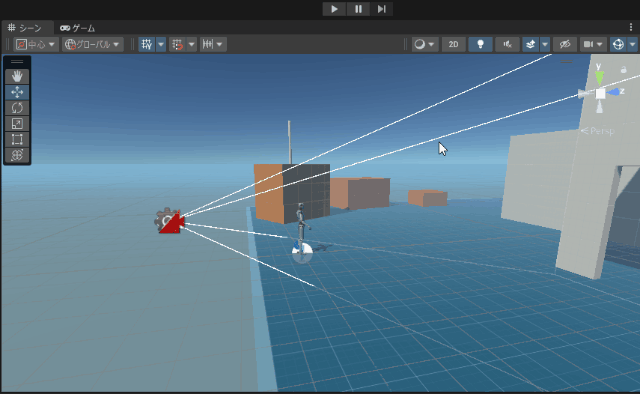Toggle hidden objects visibility eye icon

(565, 44)
